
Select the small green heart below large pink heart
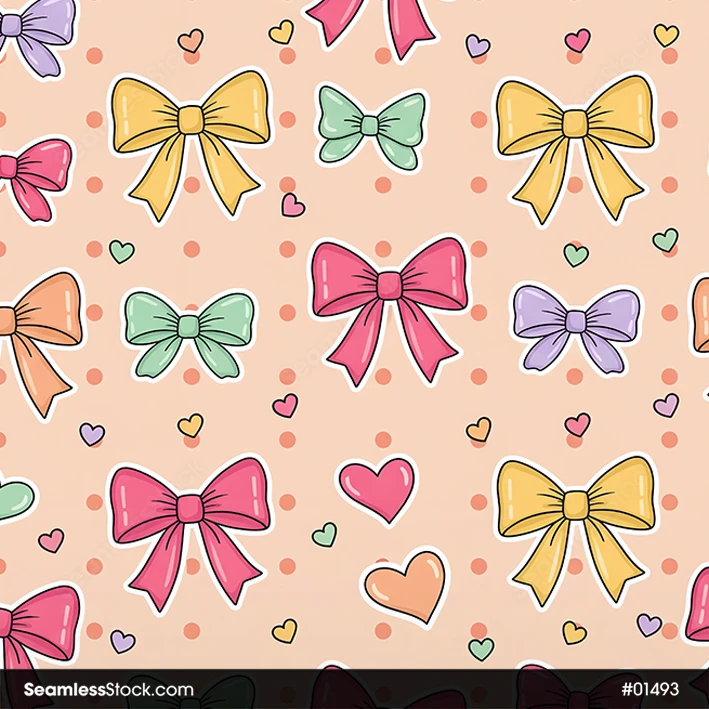324,535
